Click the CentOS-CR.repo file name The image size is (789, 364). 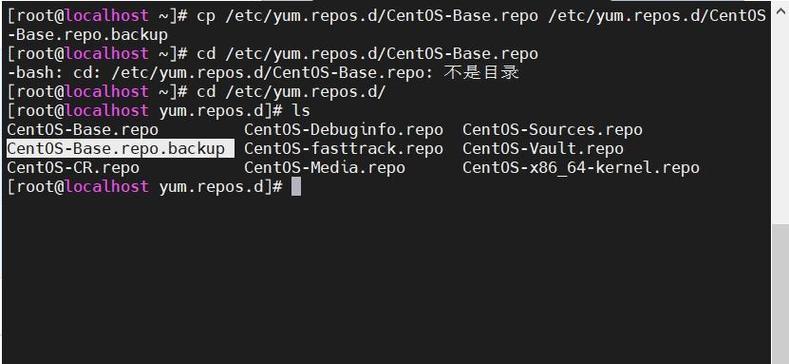73,168
